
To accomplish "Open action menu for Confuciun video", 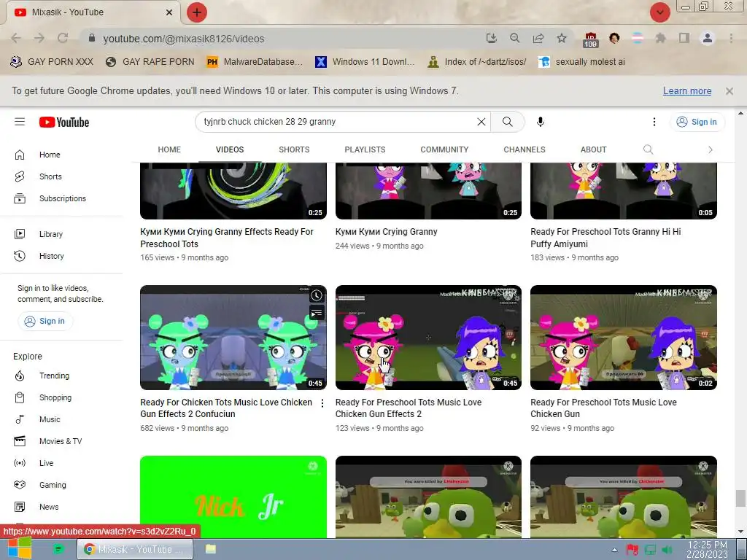I will (x=322, y=403).
